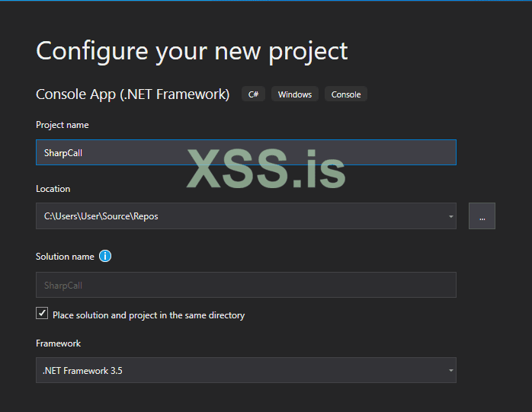Viewport: 532px width, 412px height.
Task: Click the Project name label
Action: click(62, 125)
